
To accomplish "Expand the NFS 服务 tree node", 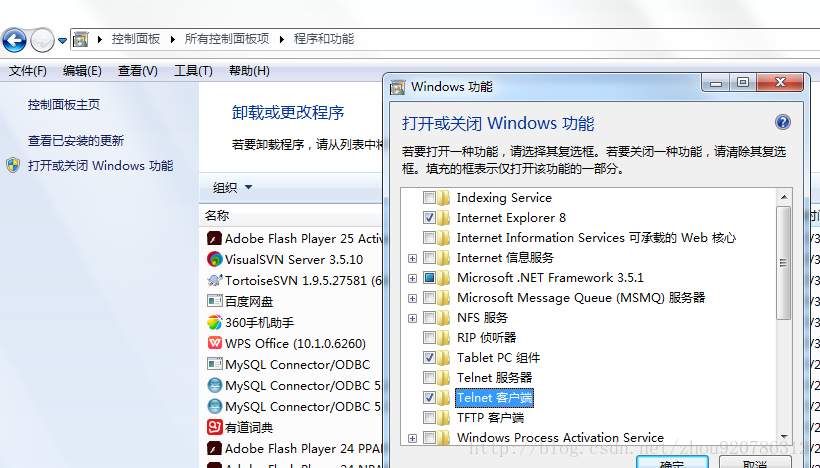I will 413,318.
